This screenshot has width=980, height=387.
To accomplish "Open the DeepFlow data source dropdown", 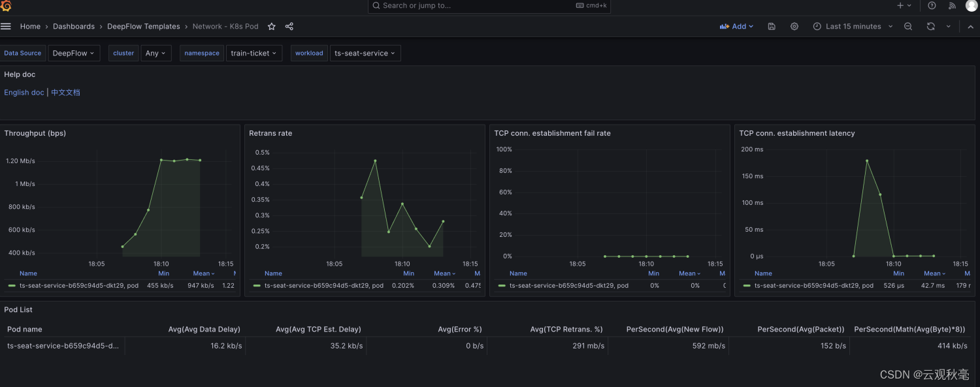I will click(x=74, y=54).
